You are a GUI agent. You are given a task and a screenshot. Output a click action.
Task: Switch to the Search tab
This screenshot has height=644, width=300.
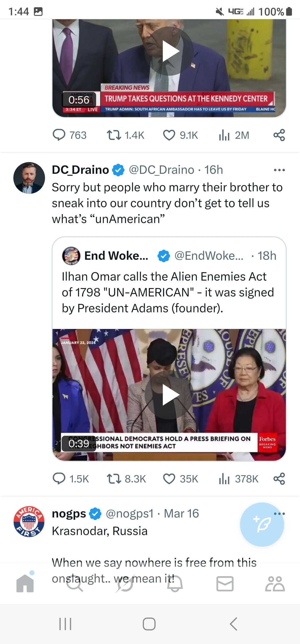tap(75, 583)
